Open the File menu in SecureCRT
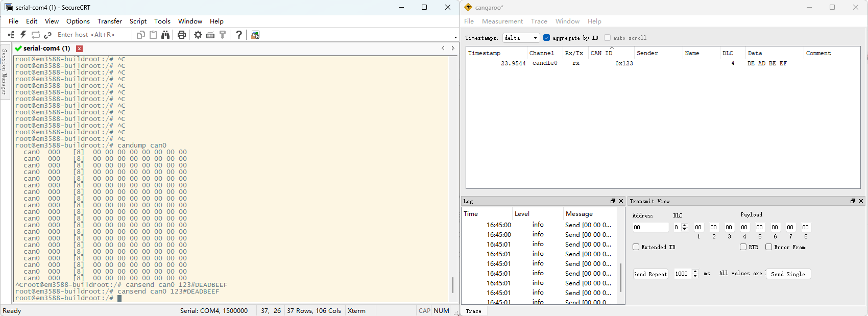This screenshot has height=316, width=868. 14,21
